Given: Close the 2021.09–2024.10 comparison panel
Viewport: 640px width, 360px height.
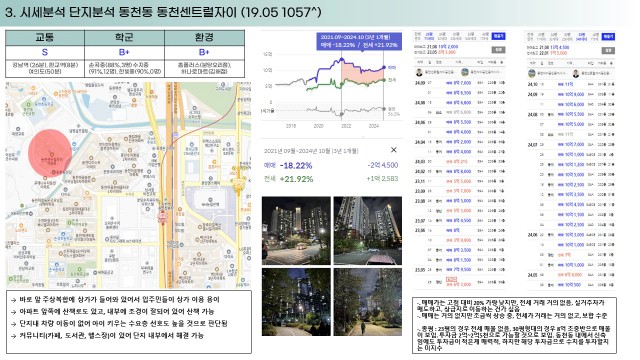Looking at the screenshot, I should (x=393, y=150).
